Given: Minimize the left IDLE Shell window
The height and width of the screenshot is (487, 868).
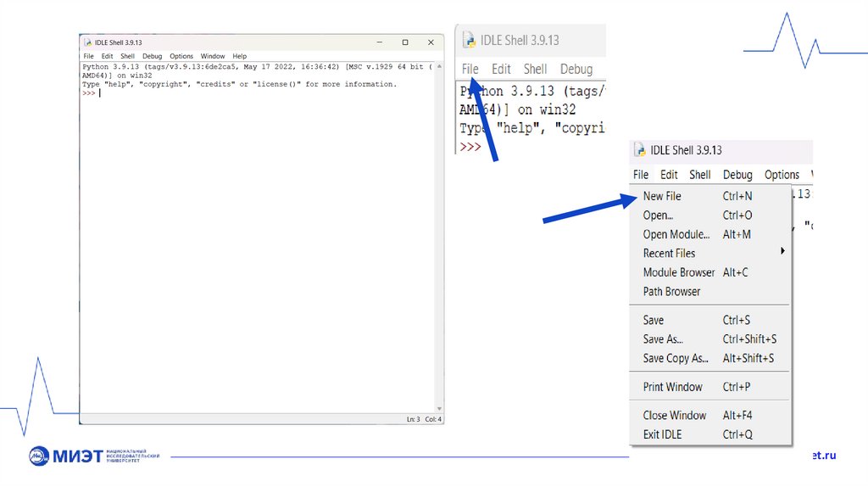Looking at the screenshot, I should [380, 42].
